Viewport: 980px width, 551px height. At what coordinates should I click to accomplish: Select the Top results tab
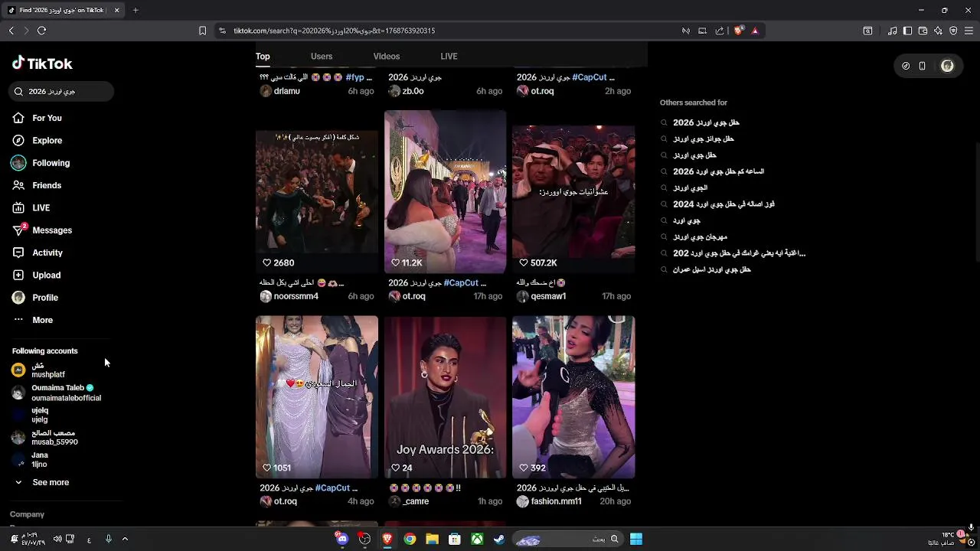(x=263, y=56)
